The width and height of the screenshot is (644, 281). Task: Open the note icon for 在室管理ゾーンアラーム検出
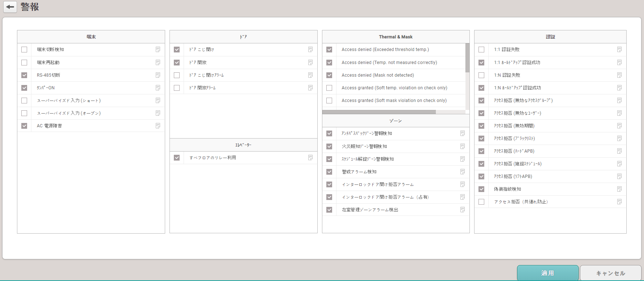pos(463,210)
